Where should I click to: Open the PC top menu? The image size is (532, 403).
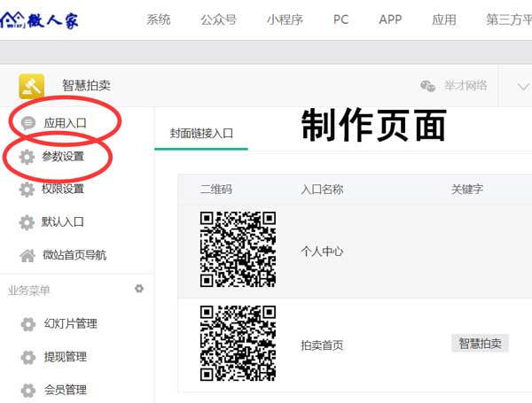[340, 19]
